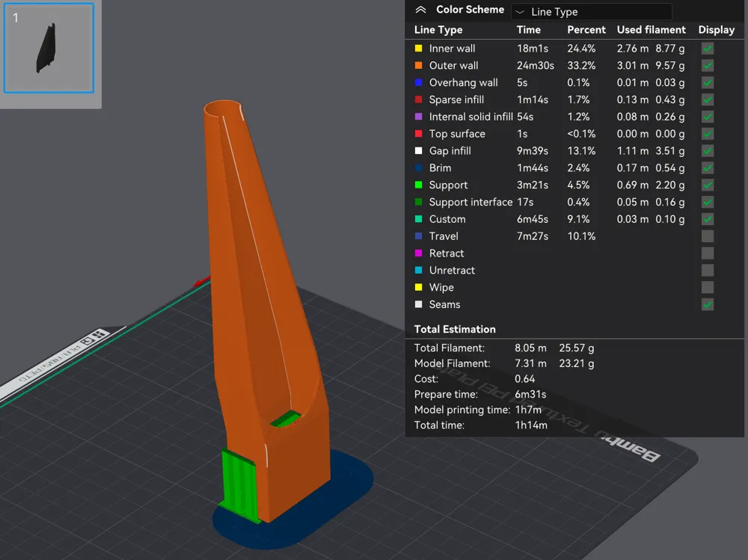Toggle Custom display checkbox
This screenshot has height=560, width=748.
(x=708, y=219)
